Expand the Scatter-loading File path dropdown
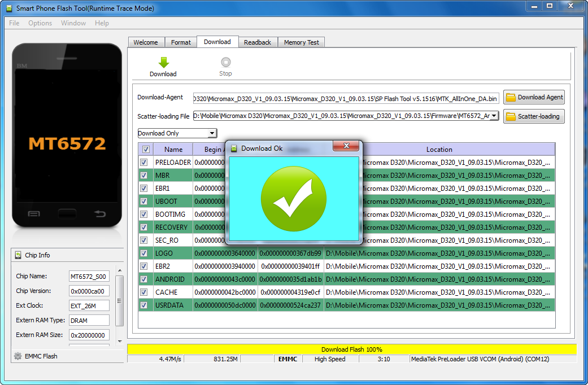The image size is (588, 385). (x=494, y=116)
